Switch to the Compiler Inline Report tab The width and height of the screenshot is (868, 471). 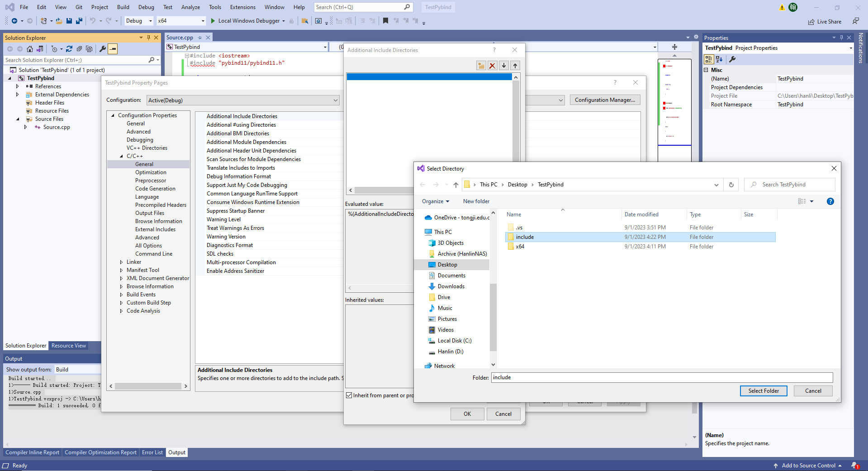point(32,452)
